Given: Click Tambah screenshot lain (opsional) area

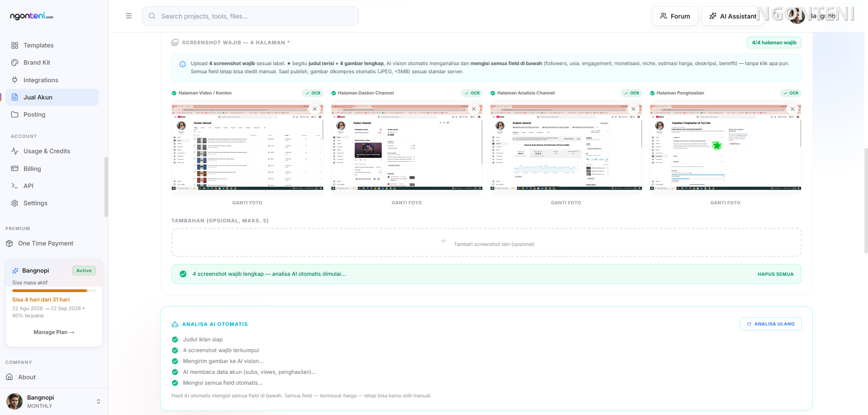Looking at the screenshot, I should tap(486, 242).
